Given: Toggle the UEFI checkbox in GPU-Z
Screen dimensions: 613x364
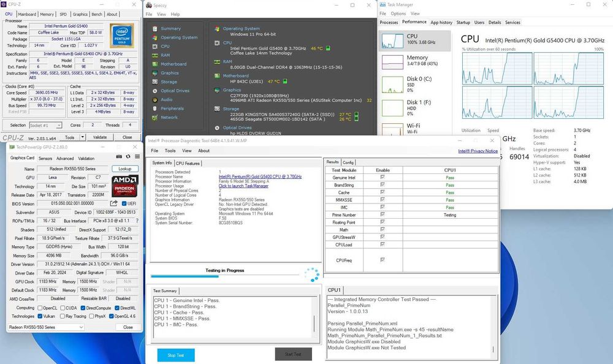Looking at the screenshot, I should click(x=124, y=203).
